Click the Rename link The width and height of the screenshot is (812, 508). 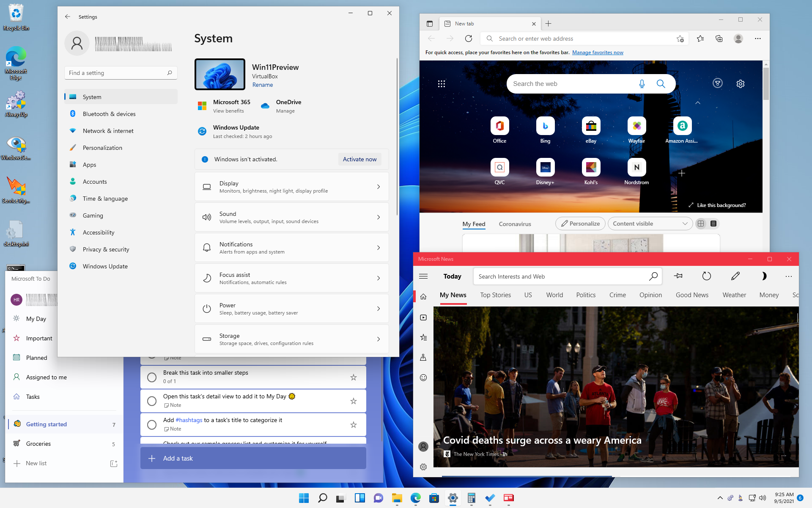263,85
